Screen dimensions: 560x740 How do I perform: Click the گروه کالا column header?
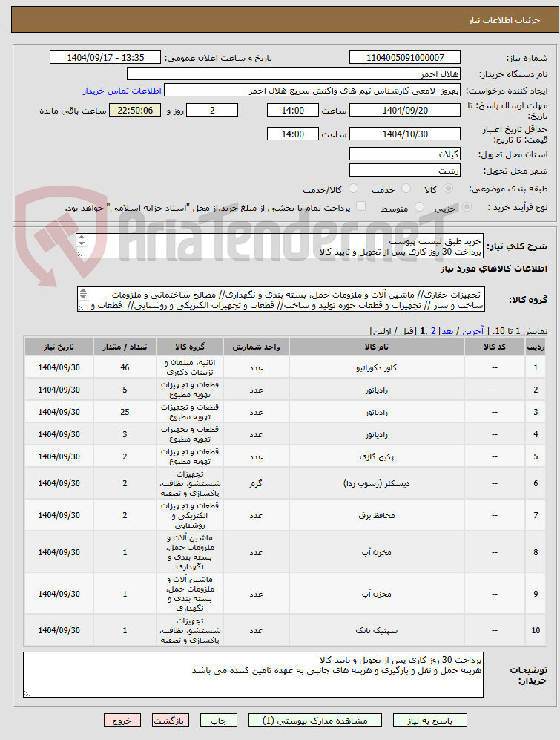[x=190, y=347]
